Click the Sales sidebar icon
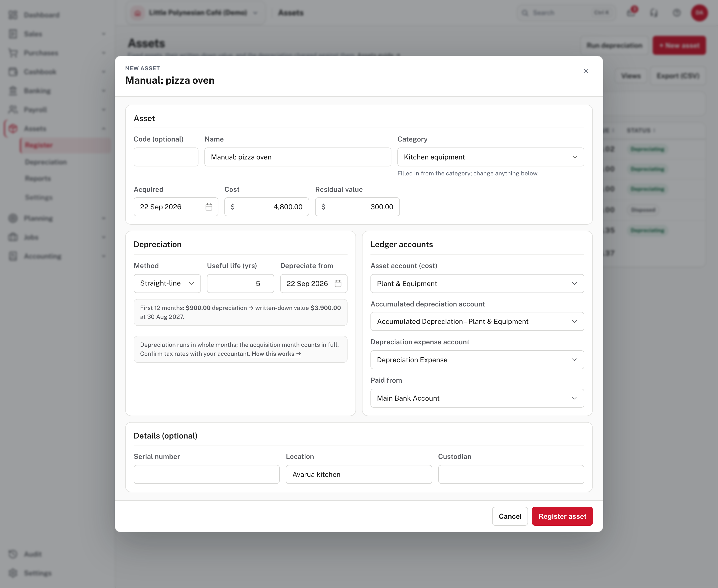 coord(13,34)
